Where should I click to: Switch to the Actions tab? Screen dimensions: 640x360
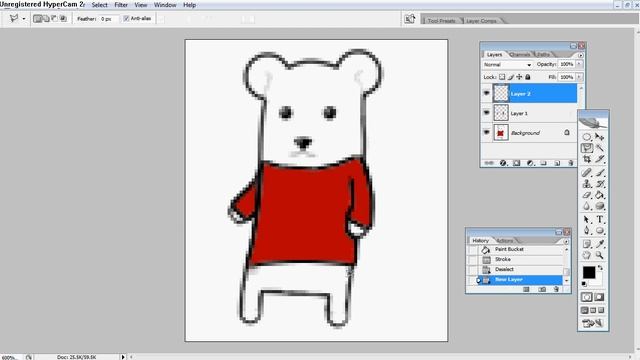click(505, 240)
